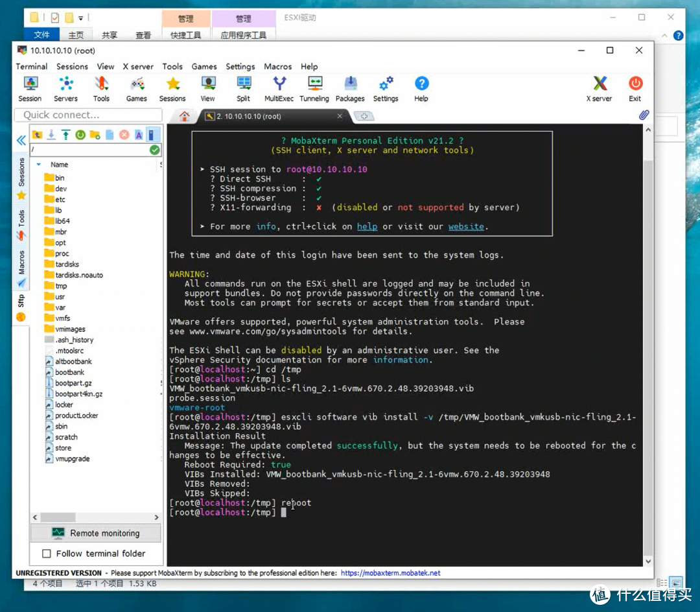The image size is (700, 612).
Task: Go to parent folder in SFTP toolbar
Action: [x=37, y=135]
